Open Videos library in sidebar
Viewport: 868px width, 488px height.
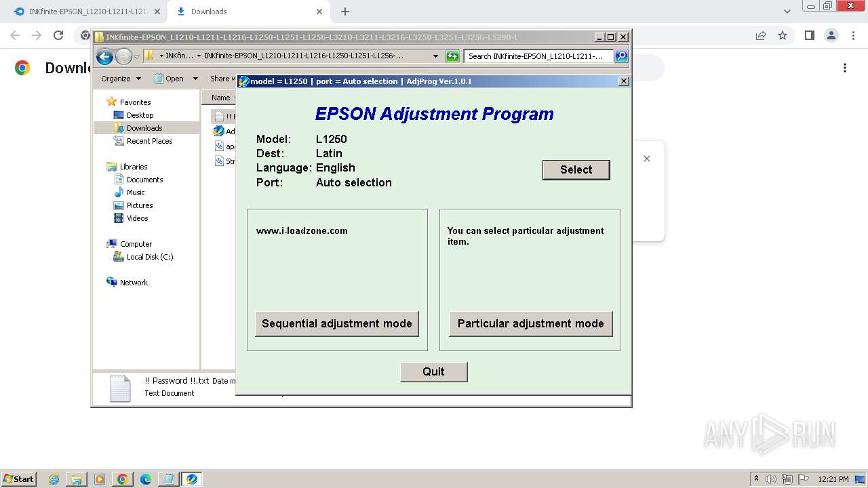137,218
